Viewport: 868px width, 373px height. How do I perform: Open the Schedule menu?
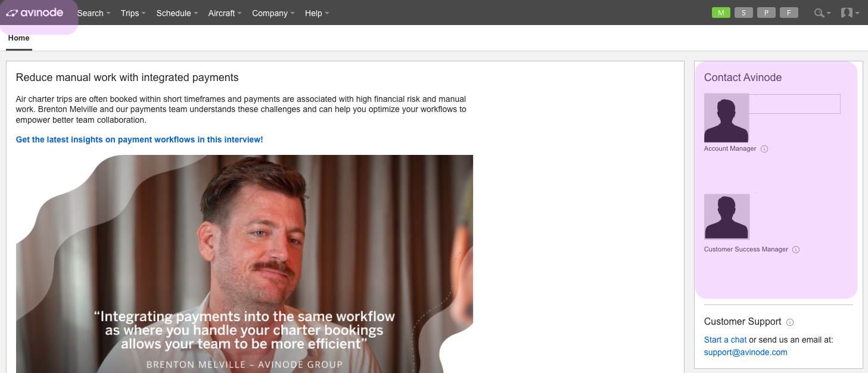click(178, 13)
